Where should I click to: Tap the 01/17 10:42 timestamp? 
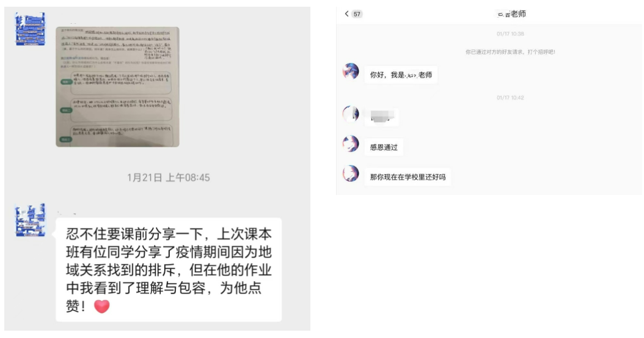click(510, 98)
